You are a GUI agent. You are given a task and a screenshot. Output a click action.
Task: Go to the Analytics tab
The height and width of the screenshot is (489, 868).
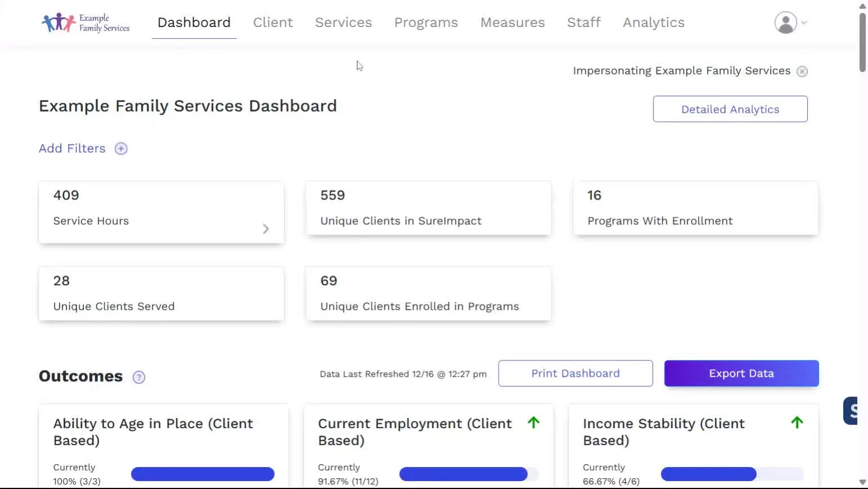(654, 23)
